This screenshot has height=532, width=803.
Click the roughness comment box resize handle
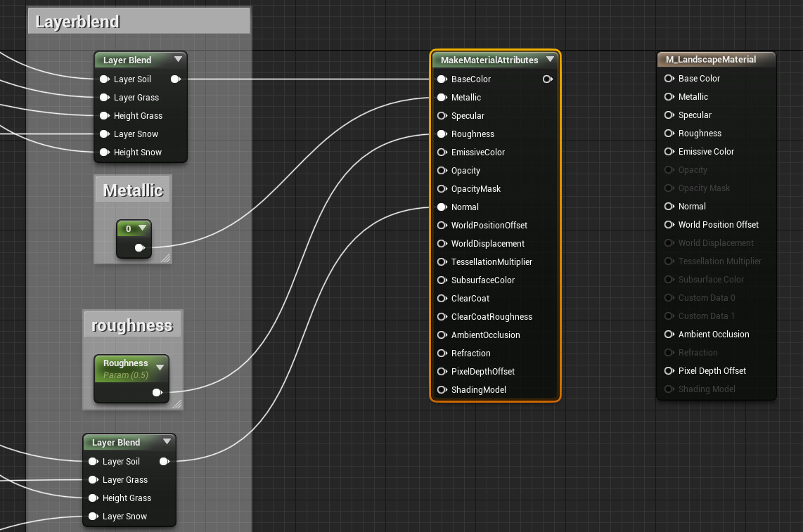(x=176, y=404)
